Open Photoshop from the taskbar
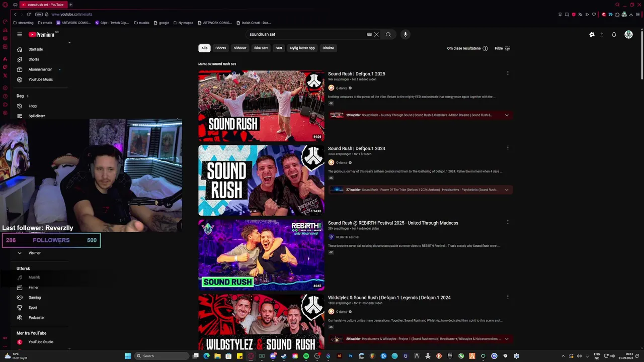Image resolution: width=644 pixels, height=362 pixels. [x=350, y=356]
